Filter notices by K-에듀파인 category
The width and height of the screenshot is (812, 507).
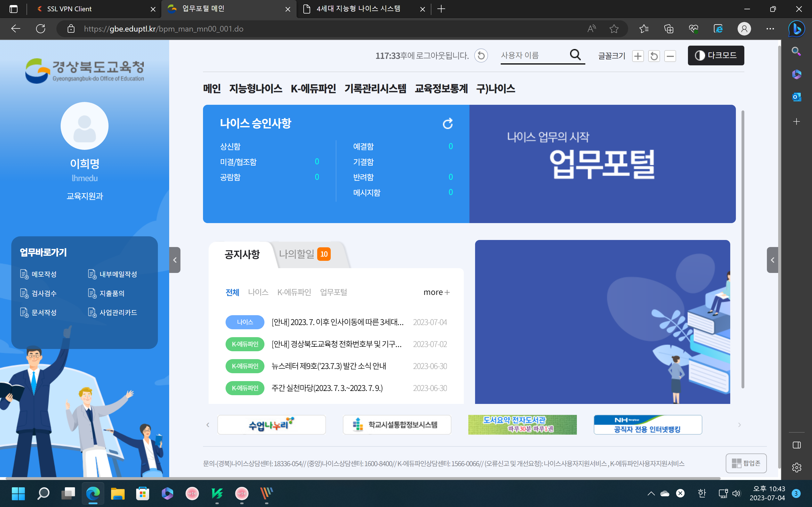(294, 292)
